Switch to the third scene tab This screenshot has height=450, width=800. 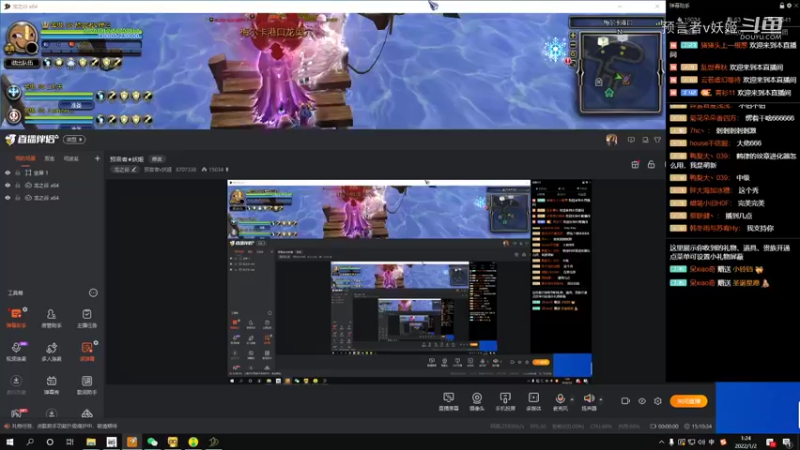point(71,159)
